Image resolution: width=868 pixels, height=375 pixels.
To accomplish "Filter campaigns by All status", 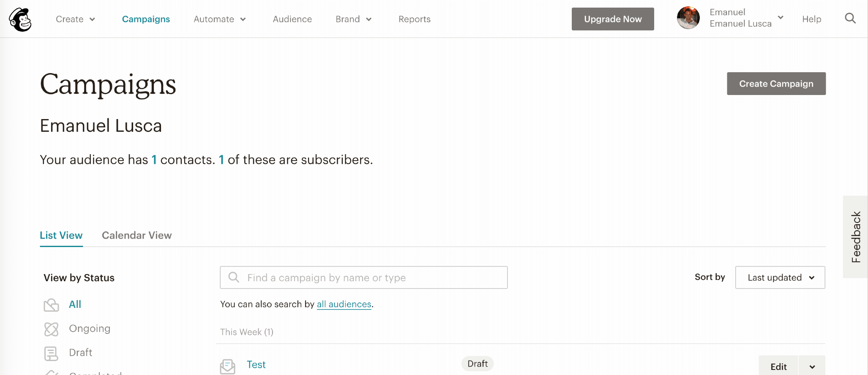I will pos(75,304).
